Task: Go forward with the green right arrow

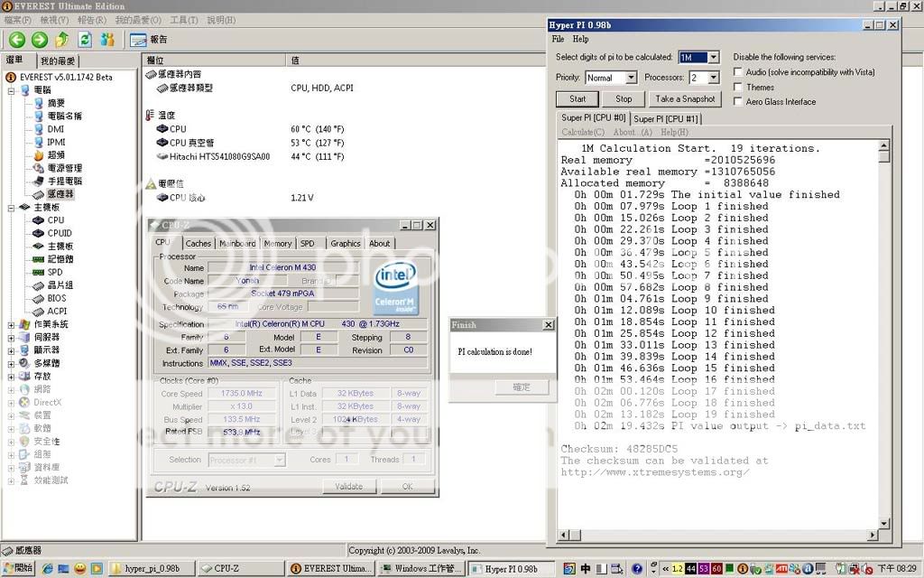Action: [40, 40]
